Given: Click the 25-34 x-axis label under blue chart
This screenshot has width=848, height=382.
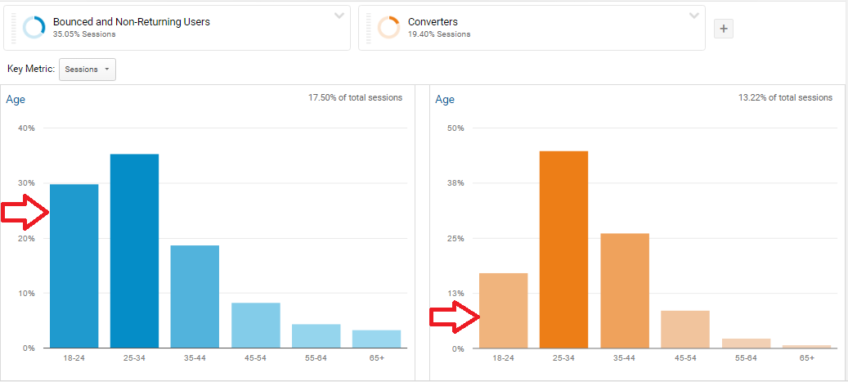Looking at the screenshot, I should (134, 358).
